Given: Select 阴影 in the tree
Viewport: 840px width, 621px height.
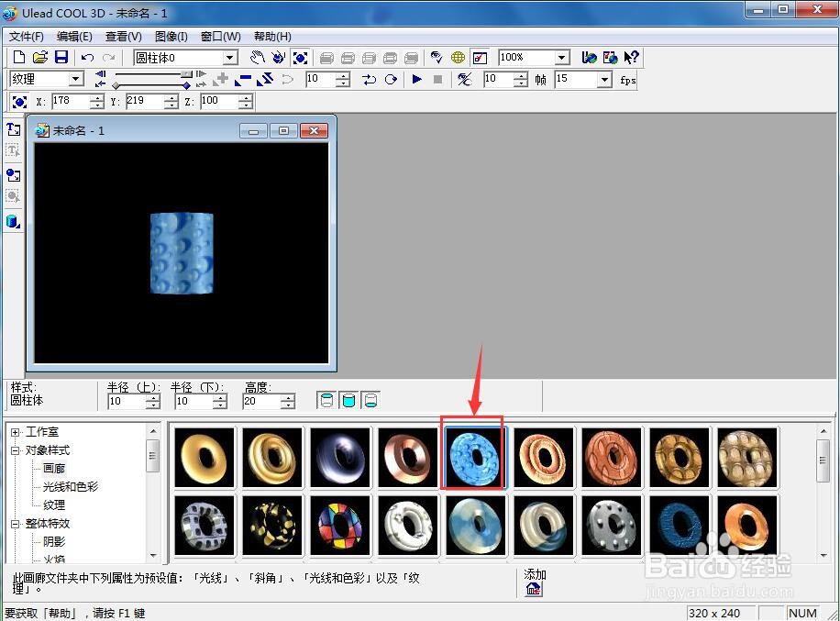Looking at the screenshot, I should tap(54, 542).
